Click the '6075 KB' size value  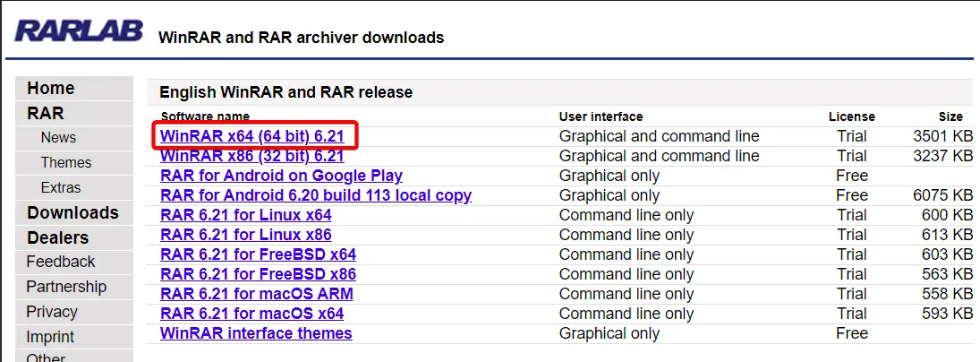coord(942,195)
